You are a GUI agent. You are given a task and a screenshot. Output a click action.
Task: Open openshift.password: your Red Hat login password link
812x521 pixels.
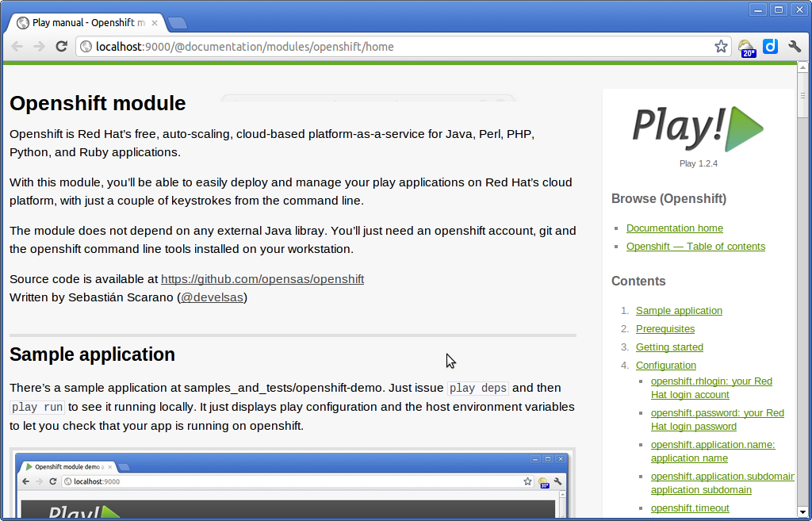click(x=717, y=419)
